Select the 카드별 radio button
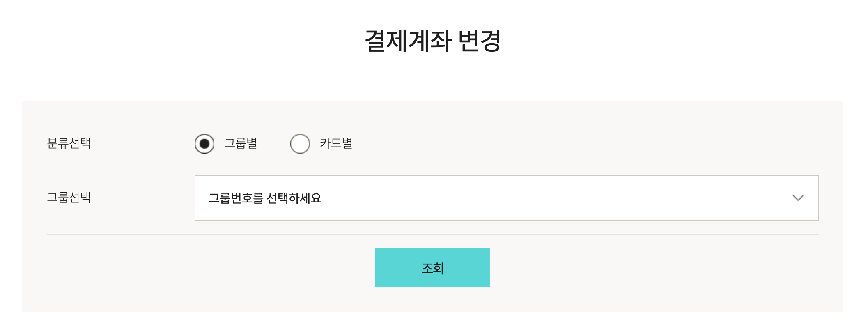Image resolution: width=868 pixels, height=331 pixels. (x=300, y=144)
